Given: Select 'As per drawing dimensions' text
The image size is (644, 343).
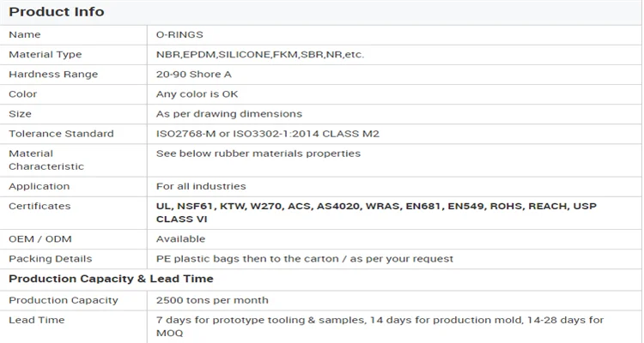Looking at the screenshot, I should 228,114.
